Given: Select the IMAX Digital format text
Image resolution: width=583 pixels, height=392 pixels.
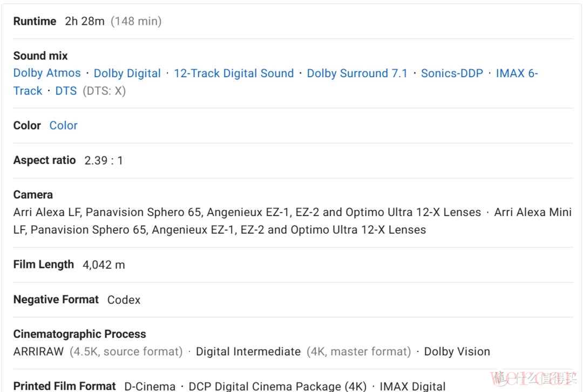Looking at the screenshot, I should (x=412, y=386).
